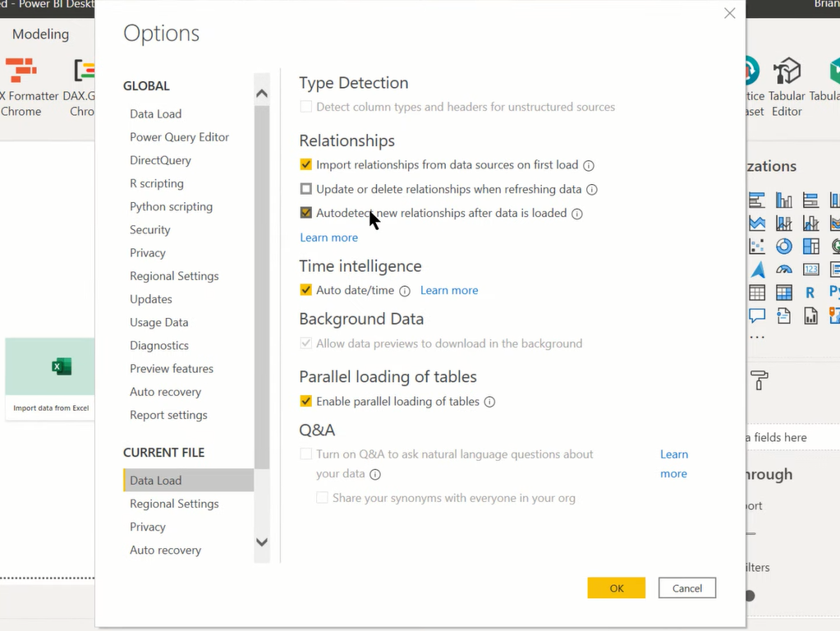
Task: Select the table visual
Action: 757,292
